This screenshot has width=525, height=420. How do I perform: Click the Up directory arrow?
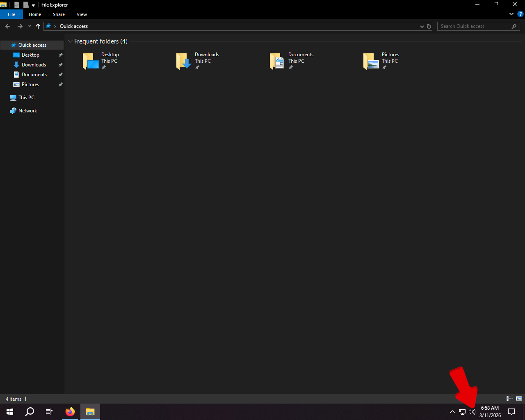tap(38, 26)
